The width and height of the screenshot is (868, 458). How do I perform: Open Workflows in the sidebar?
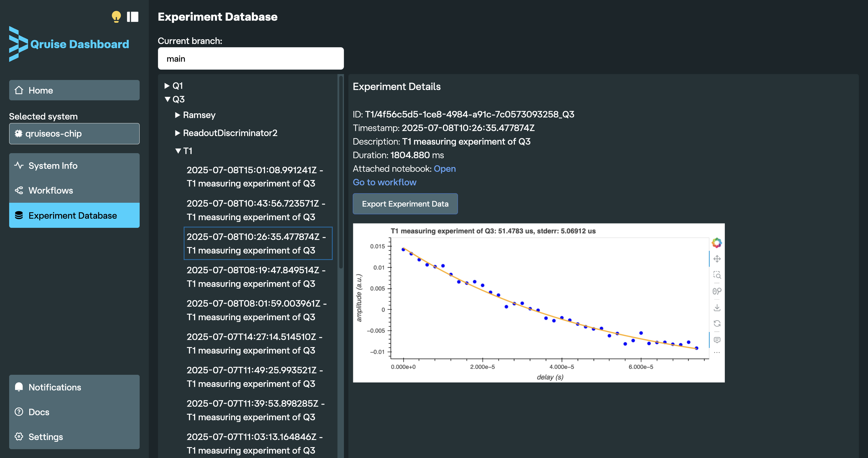(x=50, y=190)
